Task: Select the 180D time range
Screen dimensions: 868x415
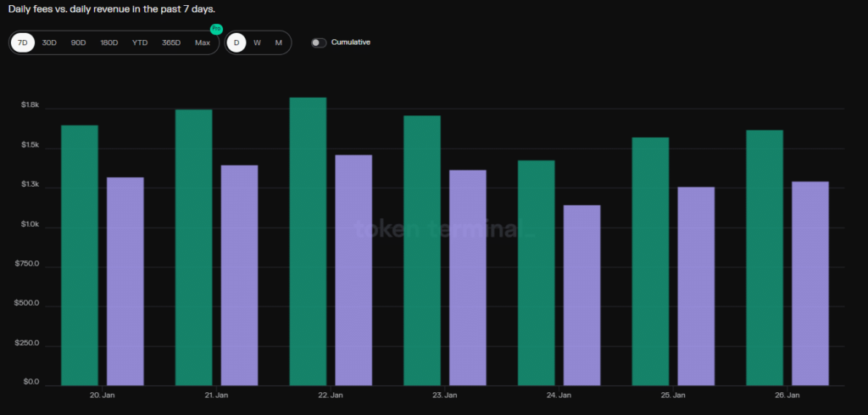Action: (x=108, y=42)
